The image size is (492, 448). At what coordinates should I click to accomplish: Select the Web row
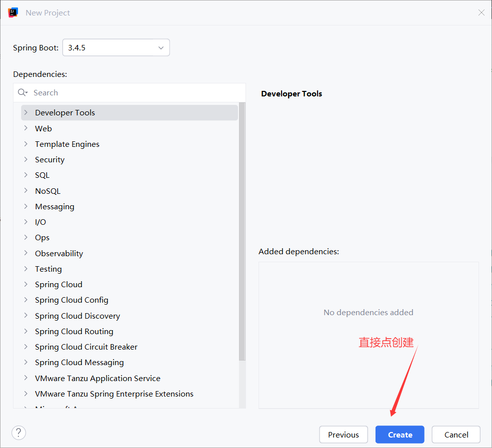129,128
